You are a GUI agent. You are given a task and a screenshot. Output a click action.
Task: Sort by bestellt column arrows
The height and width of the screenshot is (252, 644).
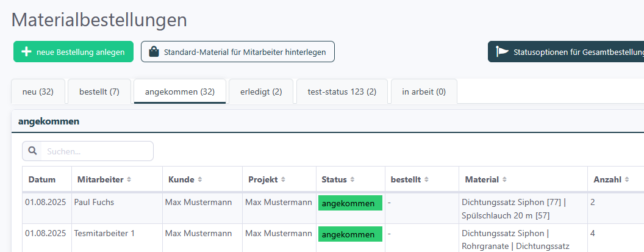(x=426, y=179)
